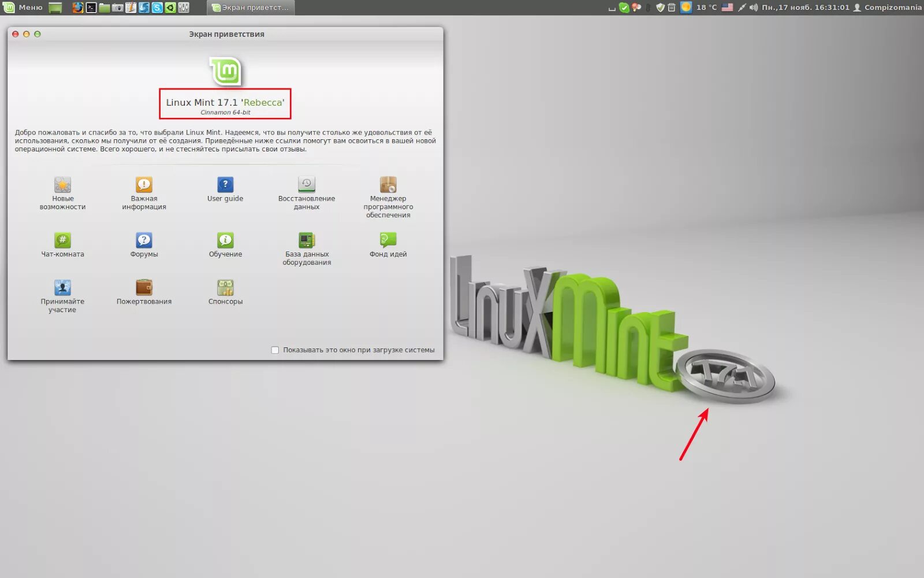Open the trash tray icon
The image size is (924, 578).
[672, 8]
